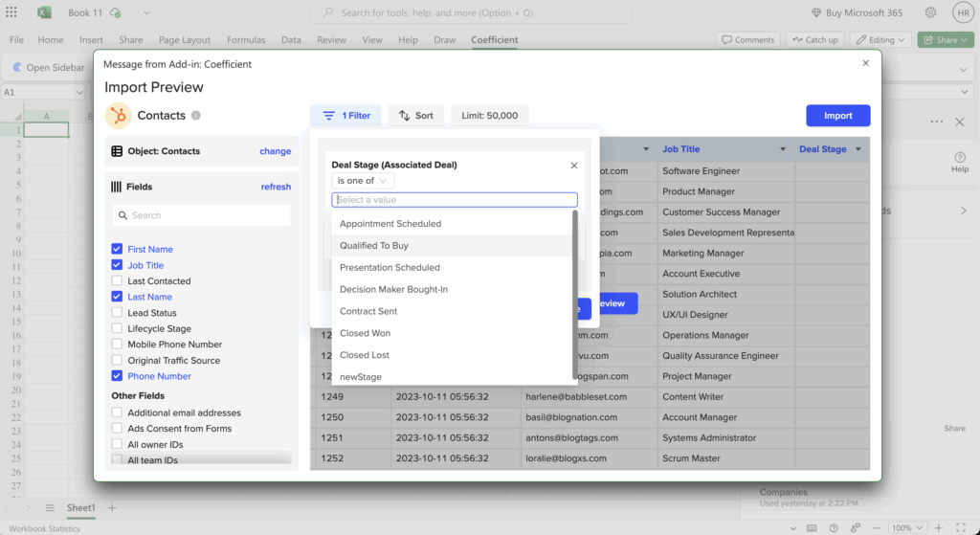Check the Lifecycle Stage field

point(117,328)
